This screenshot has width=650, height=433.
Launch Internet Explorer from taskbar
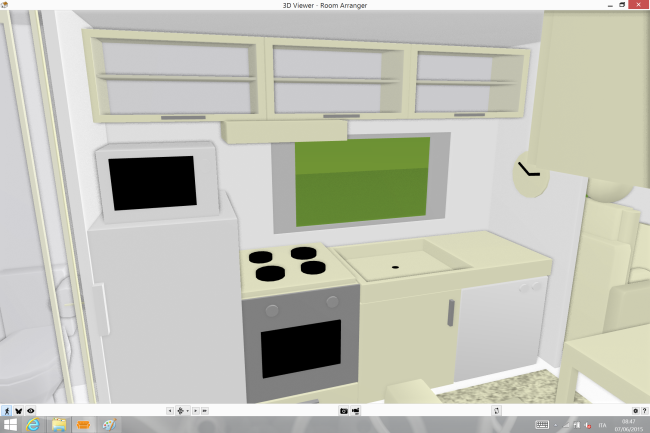point(33,425)
